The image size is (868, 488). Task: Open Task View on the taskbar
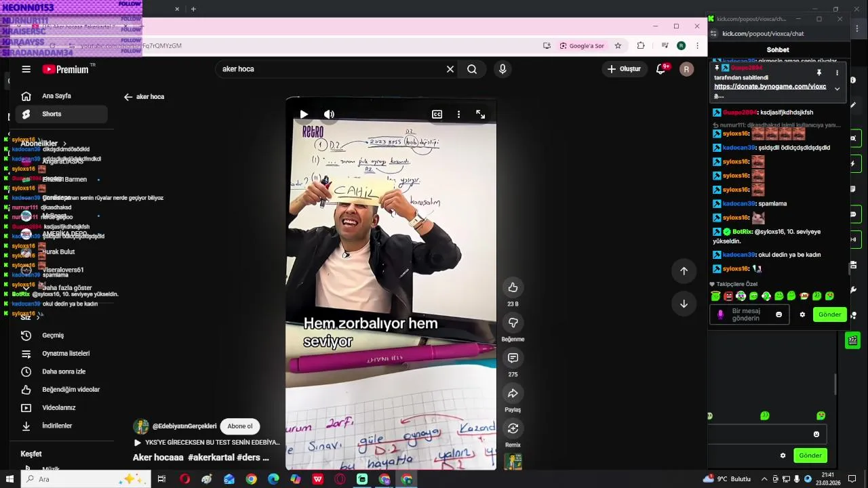click(161, 479)
